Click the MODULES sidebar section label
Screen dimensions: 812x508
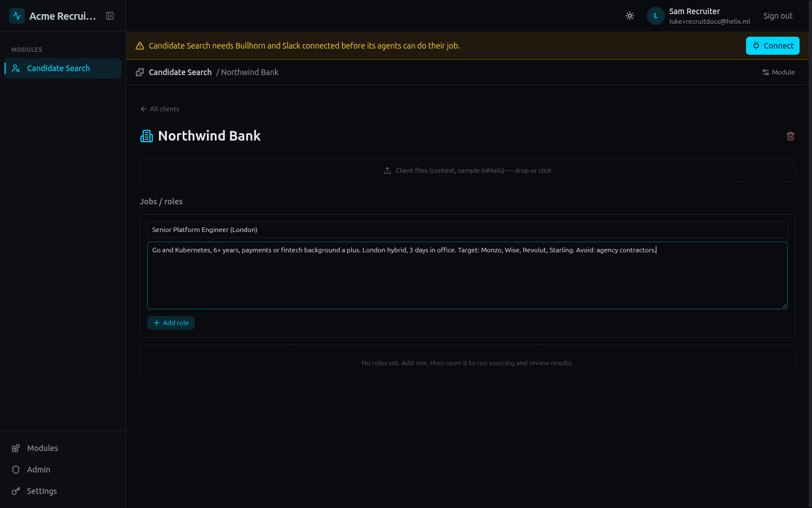click(x=27, y=50)
